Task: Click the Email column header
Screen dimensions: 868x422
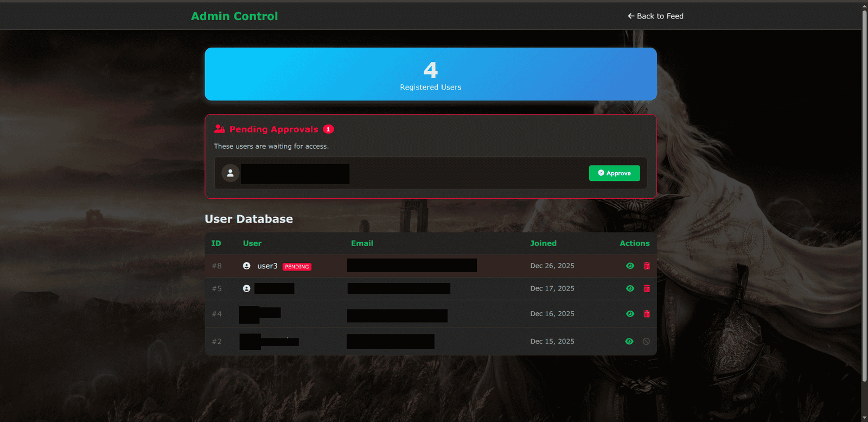Action: [x=362, y=243]
